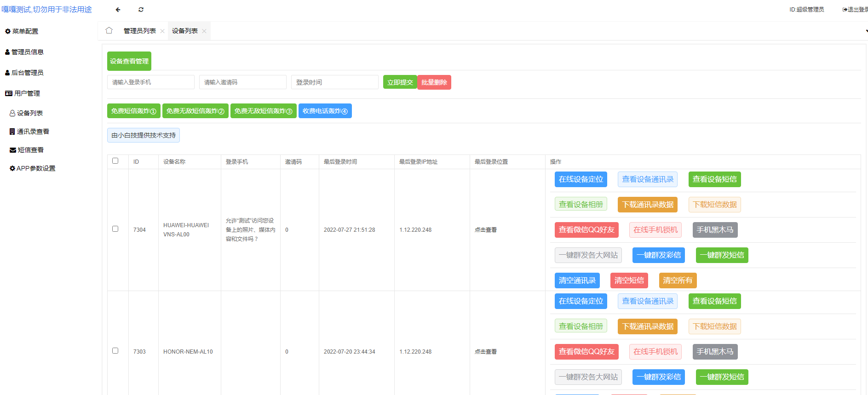868x395 pixels.
Task: Close the 设备列表 tab with its X
Action: pos(204,31)
